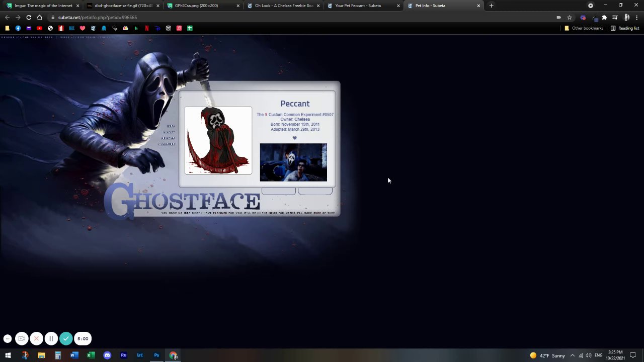The width and height of the screenshot is (644, 362).
Task: Click the small heart under pet details
Action: 295,138
